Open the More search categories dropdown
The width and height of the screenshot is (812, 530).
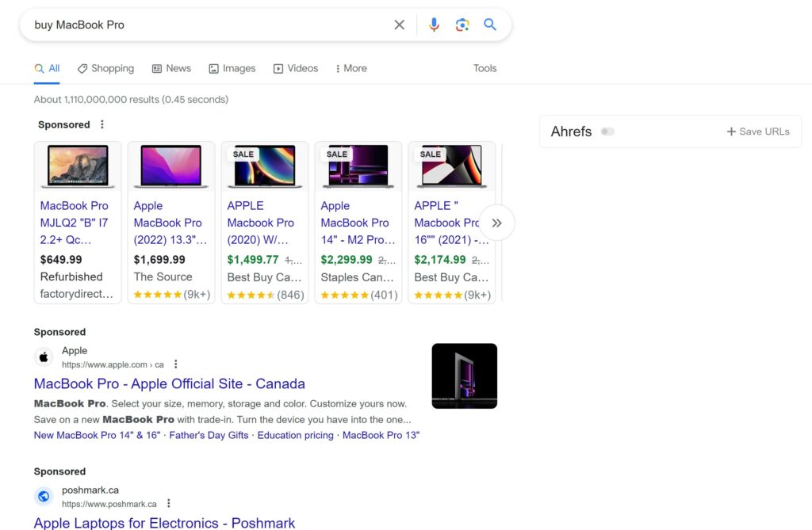pos(350,68)
